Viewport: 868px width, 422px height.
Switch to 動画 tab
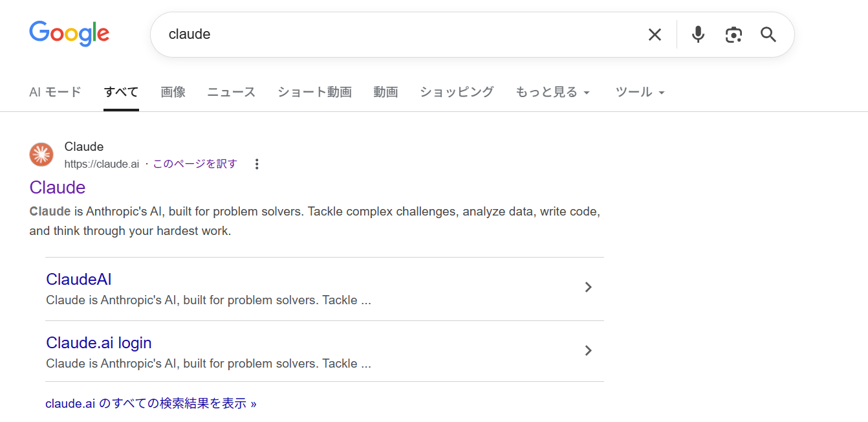(x=385, y=92)
